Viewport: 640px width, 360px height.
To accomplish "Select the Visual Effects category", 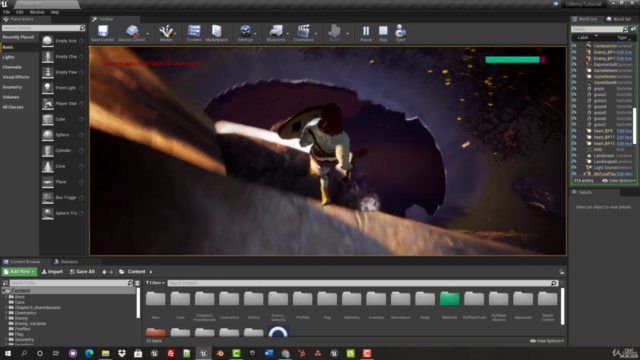I will 16,77.
